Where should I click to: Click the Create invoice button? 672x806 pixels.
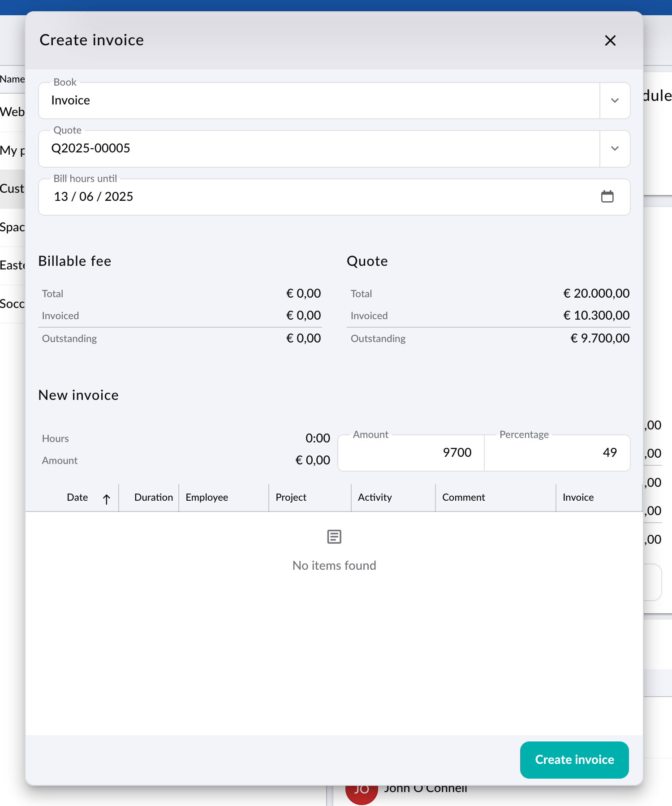tap(574, 760)
